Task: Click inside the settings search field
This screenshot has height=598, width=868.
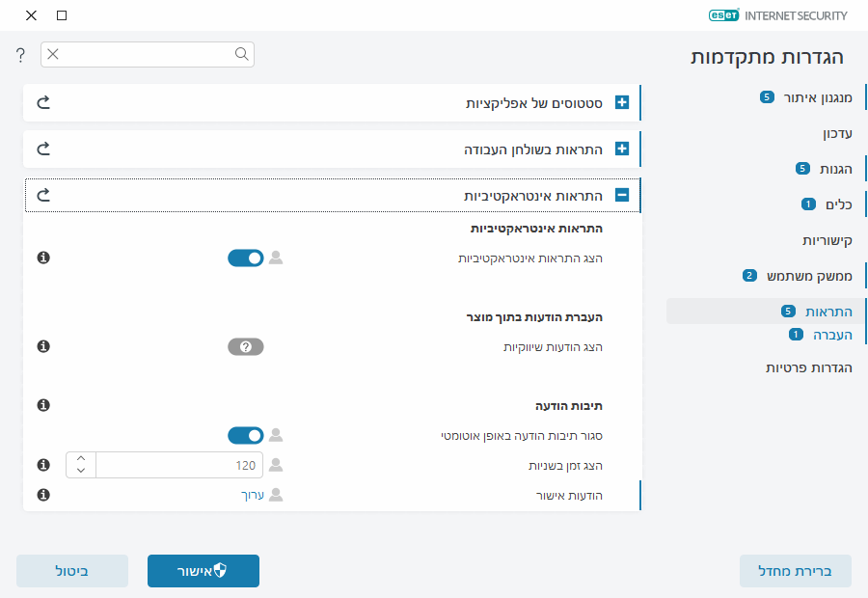Action: (148, 54)
